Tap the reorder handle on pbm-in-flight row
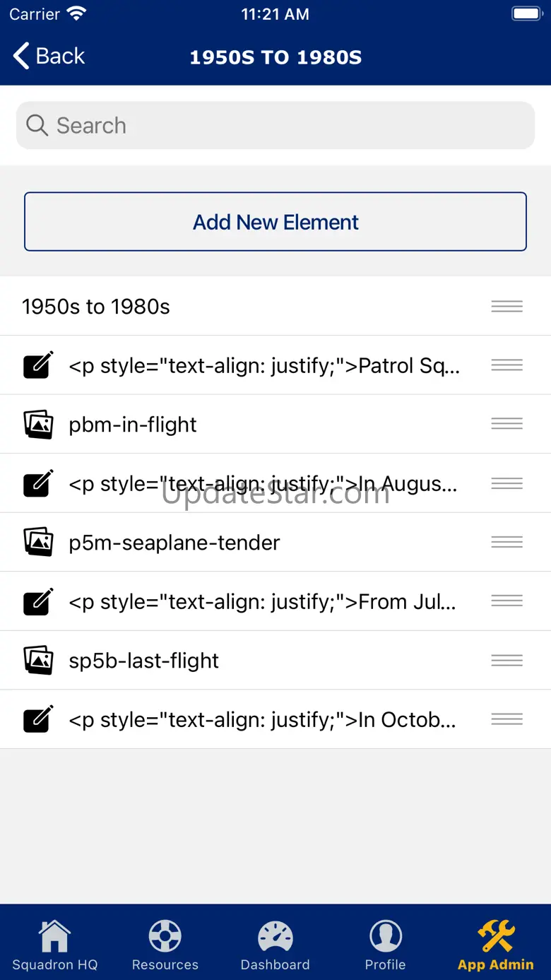Screen dimensions: 551x980 [x=506, y=424]
